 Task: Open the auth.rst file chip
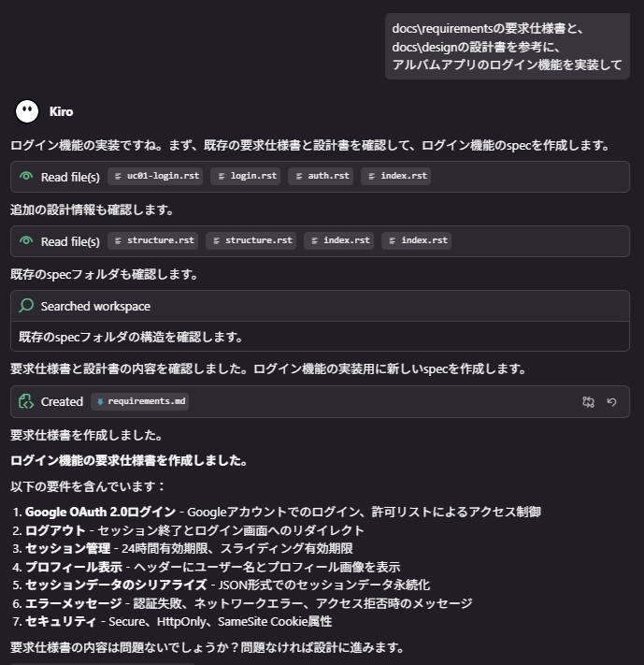tap(320, 176)
